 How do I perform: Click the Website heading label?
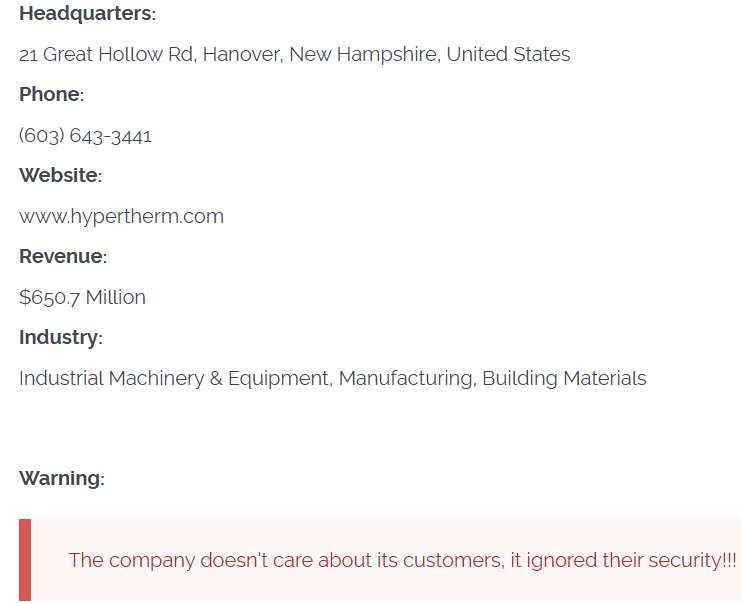tap(60, 175)
